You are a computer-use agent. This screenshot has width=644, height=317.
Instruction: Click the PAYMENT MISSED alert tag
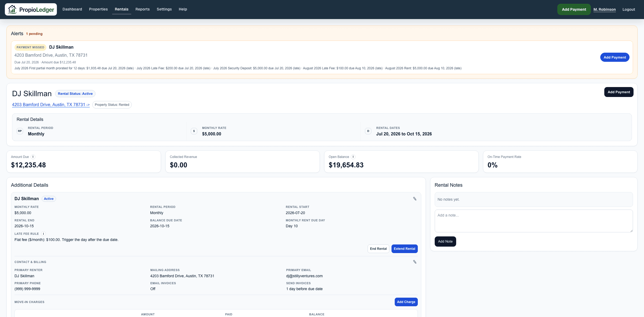pos(30,47)
